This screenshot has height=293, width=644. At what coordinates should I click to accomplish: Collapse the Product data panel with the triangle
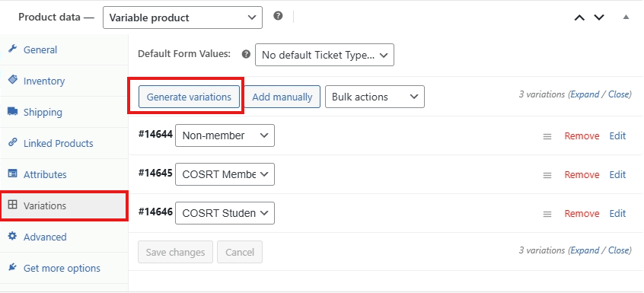626,18
